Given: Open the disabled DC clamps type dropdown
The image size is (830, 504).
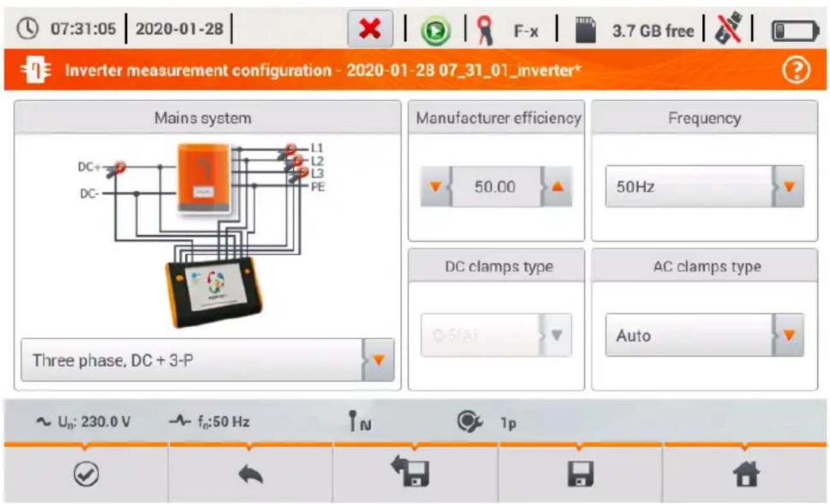Looking at the screenshot, I should pyautogui.click(x=496, y=335).
